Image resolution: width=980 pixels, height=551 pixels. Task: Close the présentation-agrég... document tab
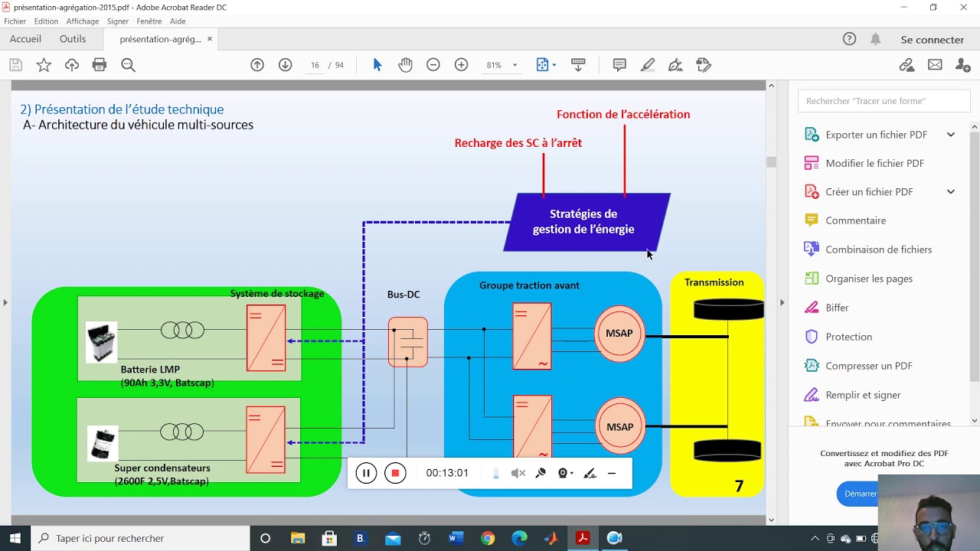210,39
